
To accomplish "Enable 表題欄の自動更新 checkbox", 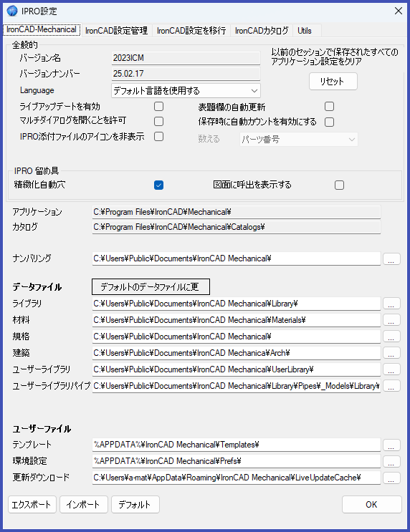I will pyautogui.click(x=329, y=106).
